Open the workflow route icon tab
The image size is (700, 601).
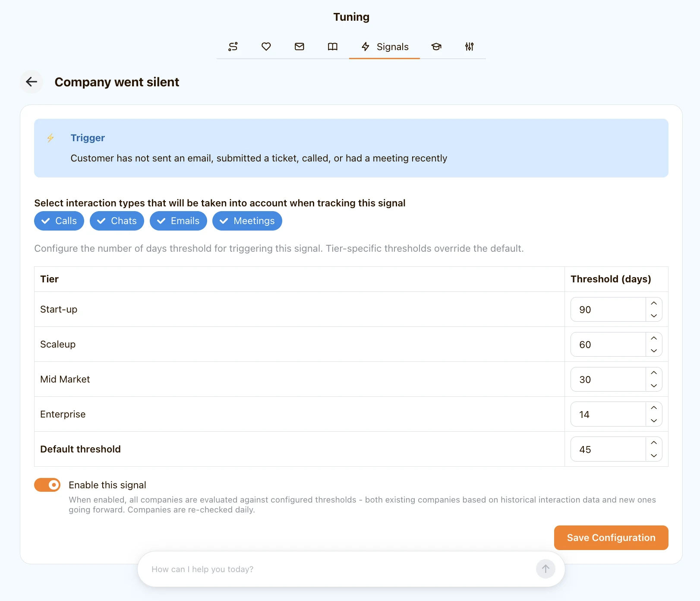click(233, 47)
